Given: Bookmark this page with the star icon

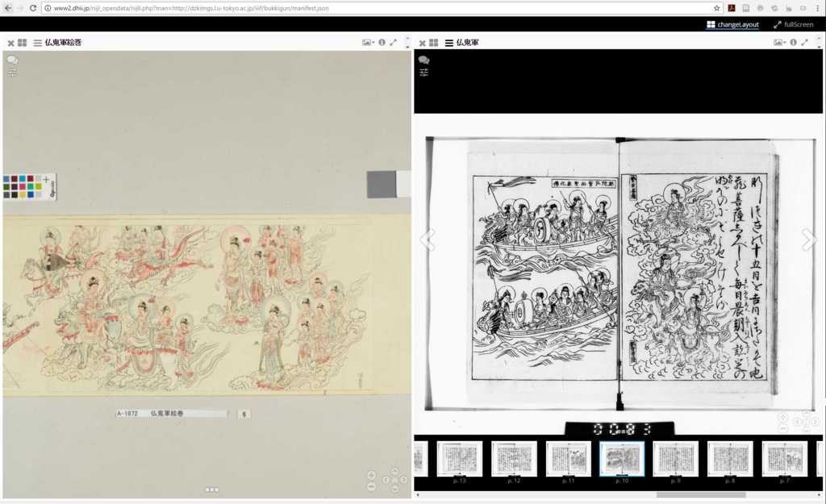Looking at the screenshot, I should [x=716, y=8].
